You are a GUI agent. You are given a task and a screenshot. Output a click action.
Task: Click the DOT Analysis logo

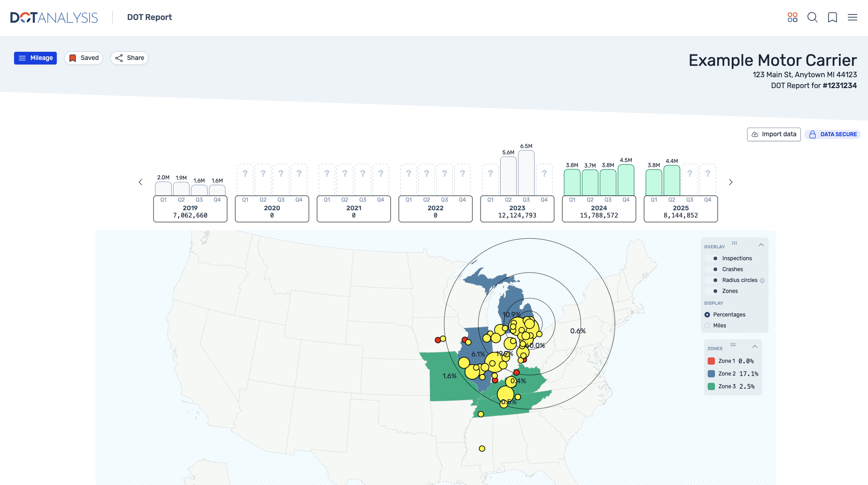coord(54,17)
